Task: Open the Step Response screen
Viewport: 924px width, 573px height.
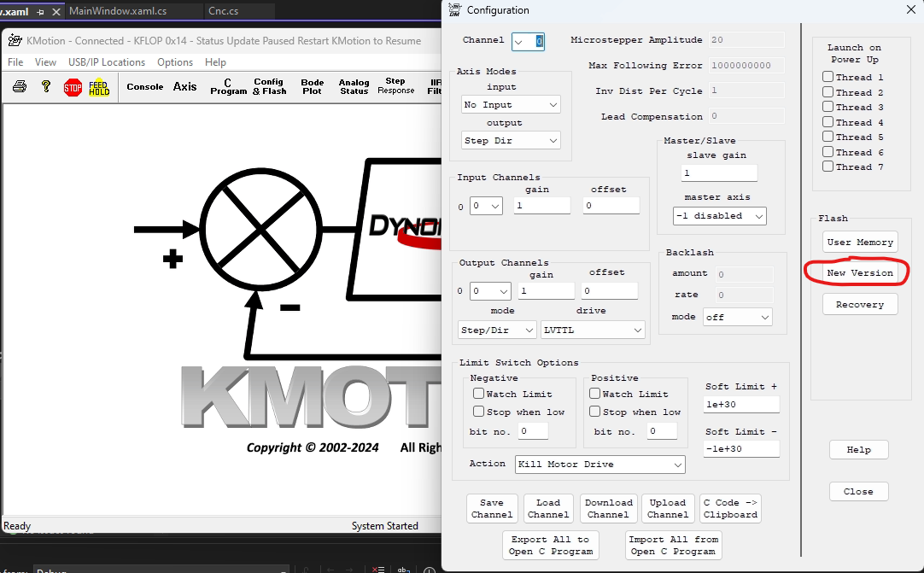Action: point(395,87)
